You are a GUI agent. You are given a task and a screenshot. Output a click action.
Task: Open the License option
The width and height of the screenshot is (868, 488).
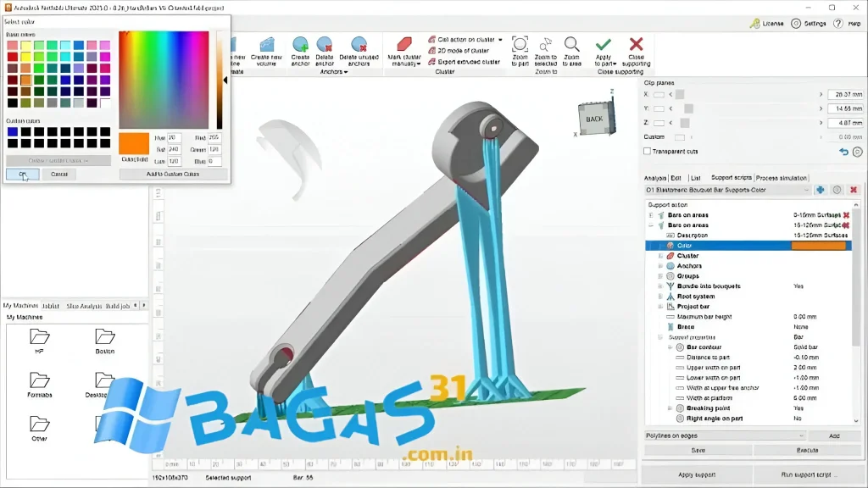(x=766, y=23)
